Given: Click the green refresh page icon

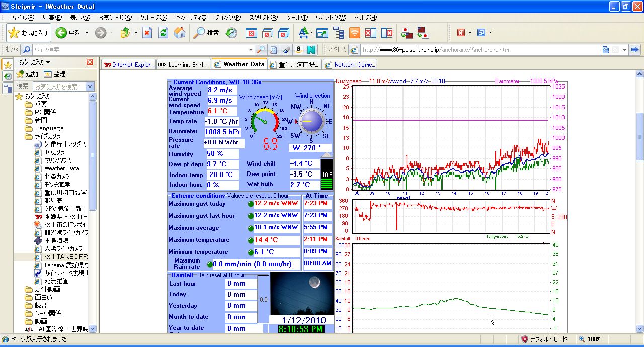Looking at the screenshot, I should click(x=163, y=33).
